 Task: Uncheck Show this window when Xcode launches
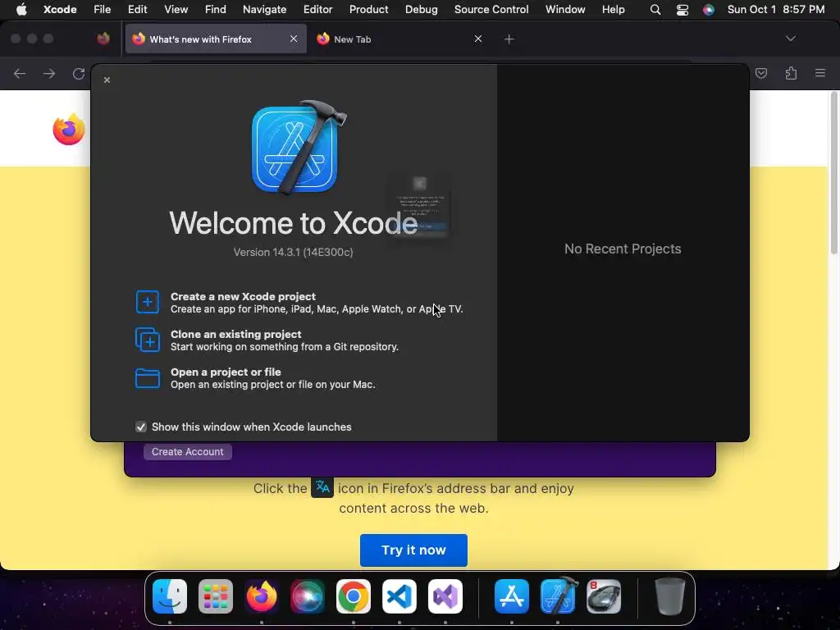[141, 427]
